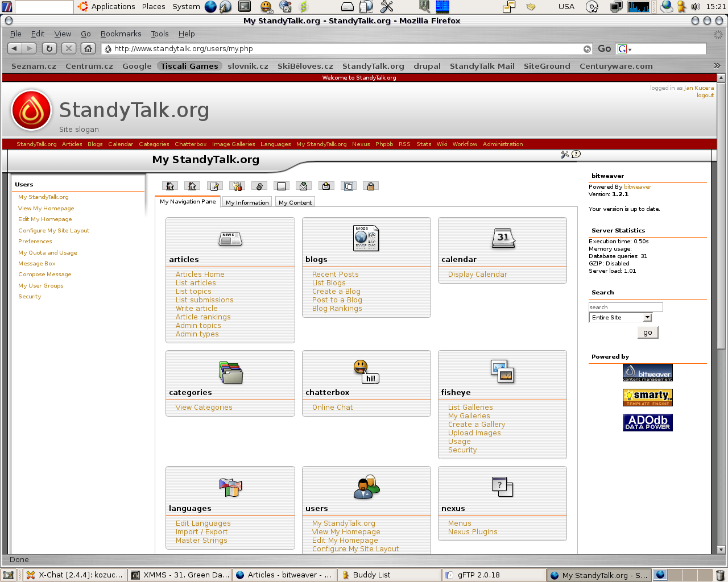The height and width of the screenshot is (582, 728).
Task: Open the Write article link
Action: pyautogui.click(x=196, y=309)
